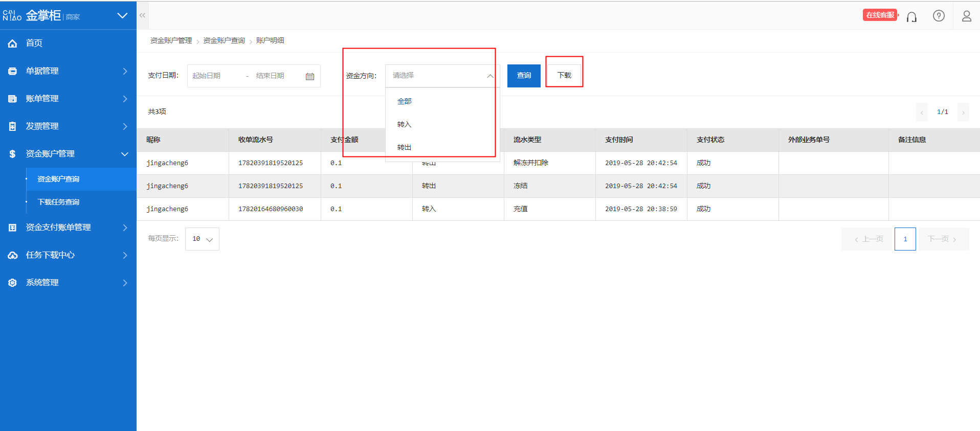Select 全部 in the dropdown list
The height and width of the screenshot is (431, 980).
(442, 101)
